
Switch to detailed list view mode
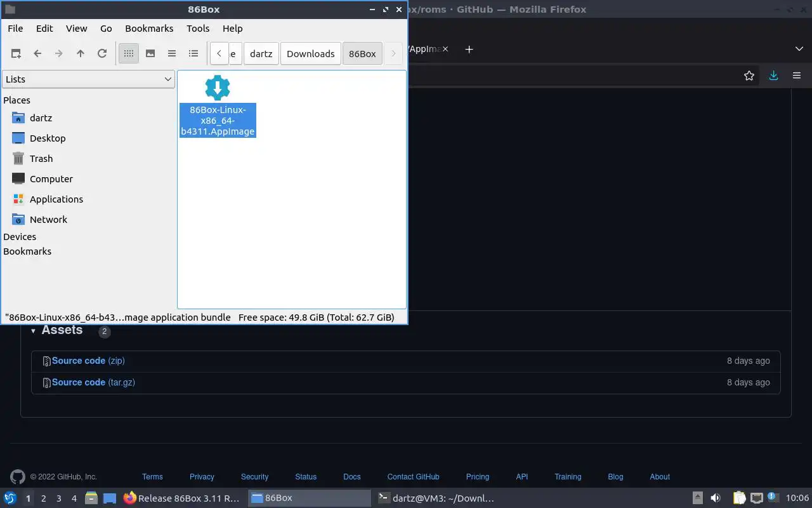(193, 54)
